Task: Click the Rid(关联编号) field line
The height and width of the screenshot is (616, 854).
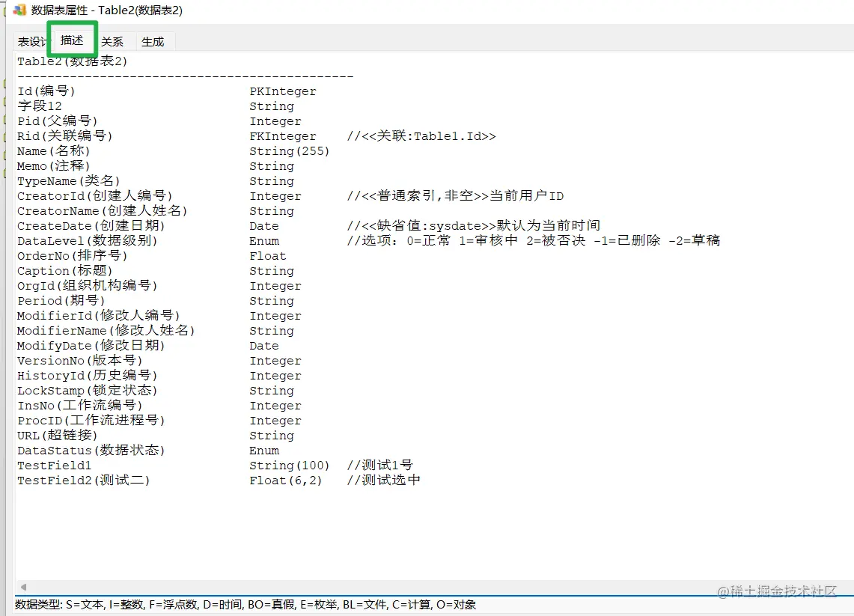Action: [65, 135]
